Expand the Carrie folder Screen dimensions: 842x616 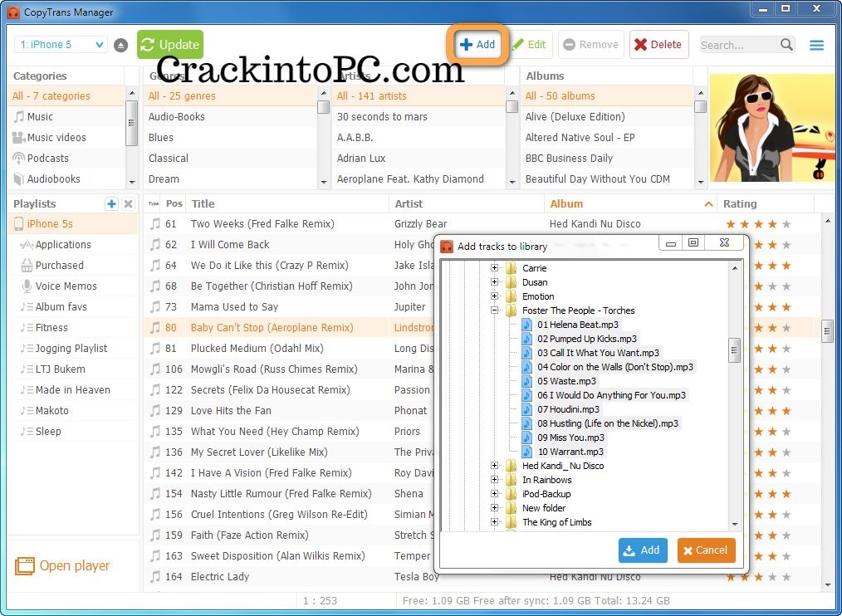point(494,267)
